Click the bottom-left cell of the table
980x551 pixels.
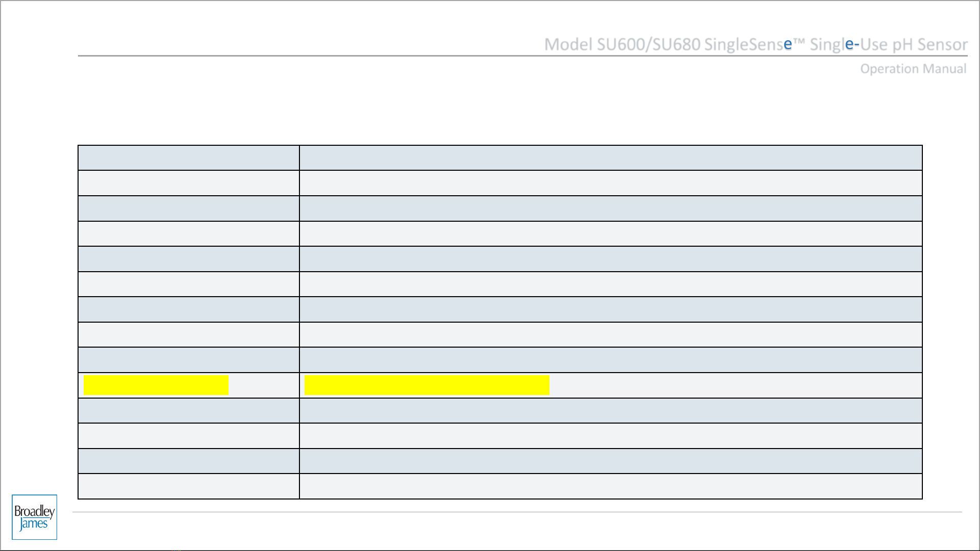[x=188, y=486]
